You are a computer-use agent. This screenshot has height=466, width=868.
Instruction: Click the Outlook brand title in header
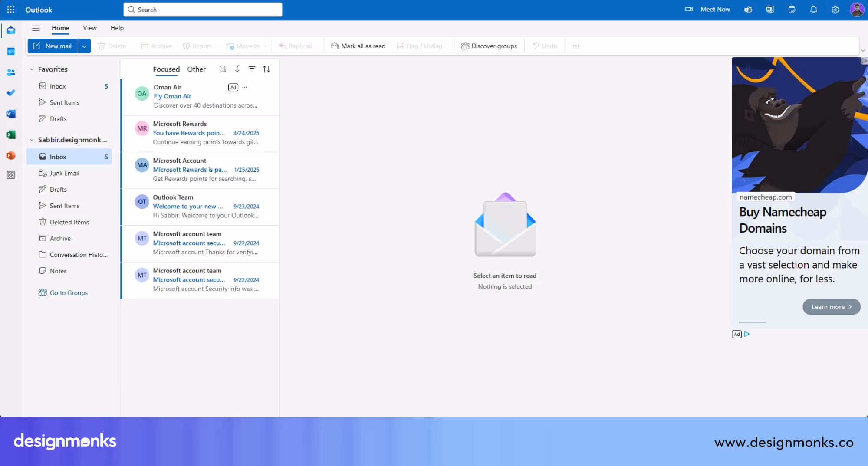pos(39,10)
